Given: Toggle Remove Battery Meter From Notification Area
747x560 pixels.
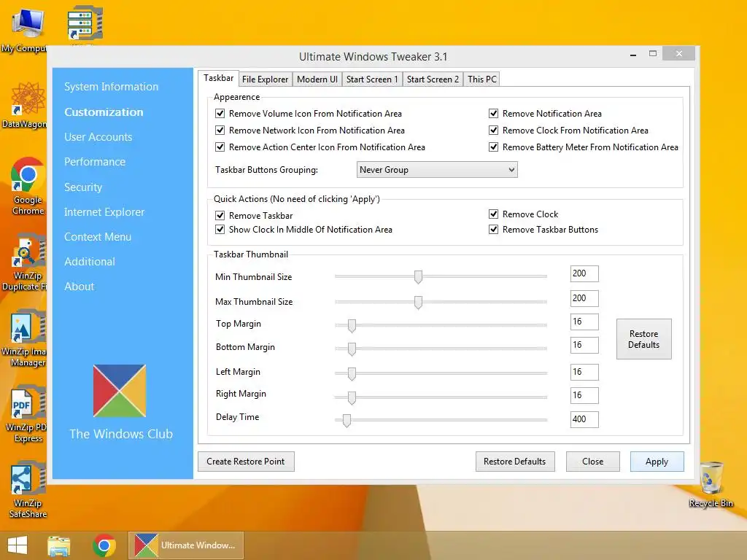Looking at the screenshot, I should point(494,147).
